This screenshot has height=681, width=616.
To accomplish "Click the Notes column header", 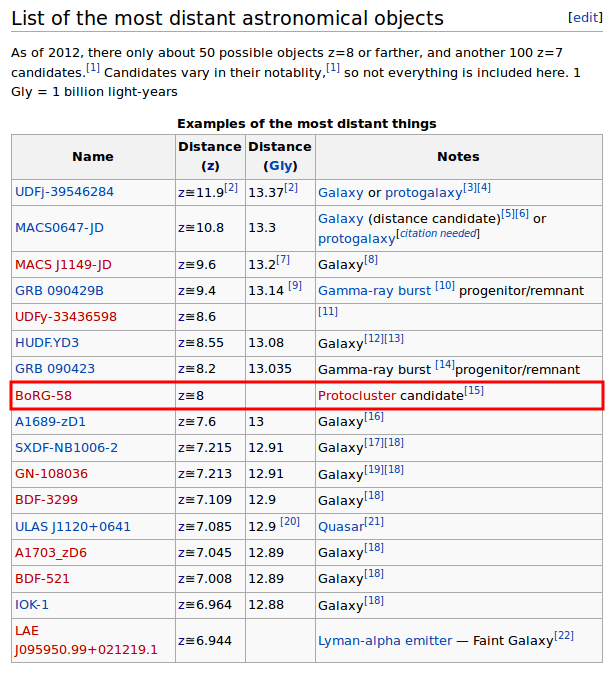I will (x=458, y=157).
